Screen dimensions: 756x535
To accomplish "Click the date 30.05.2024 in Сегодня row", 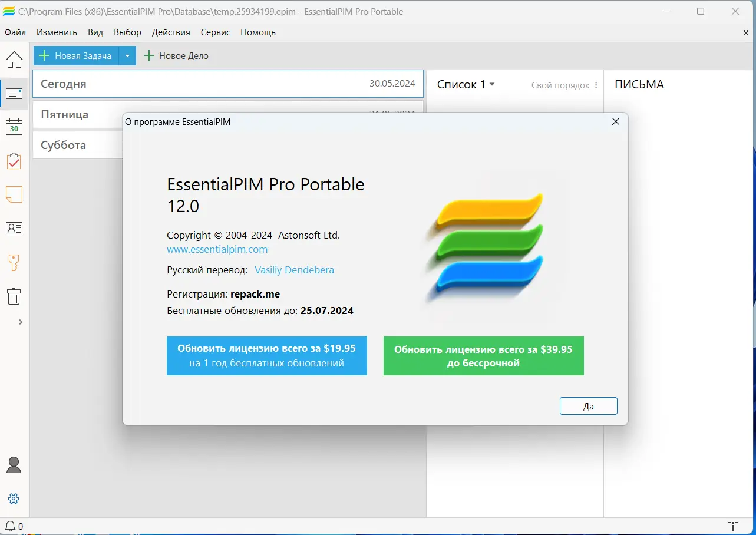I will click(x=392, y=84).
